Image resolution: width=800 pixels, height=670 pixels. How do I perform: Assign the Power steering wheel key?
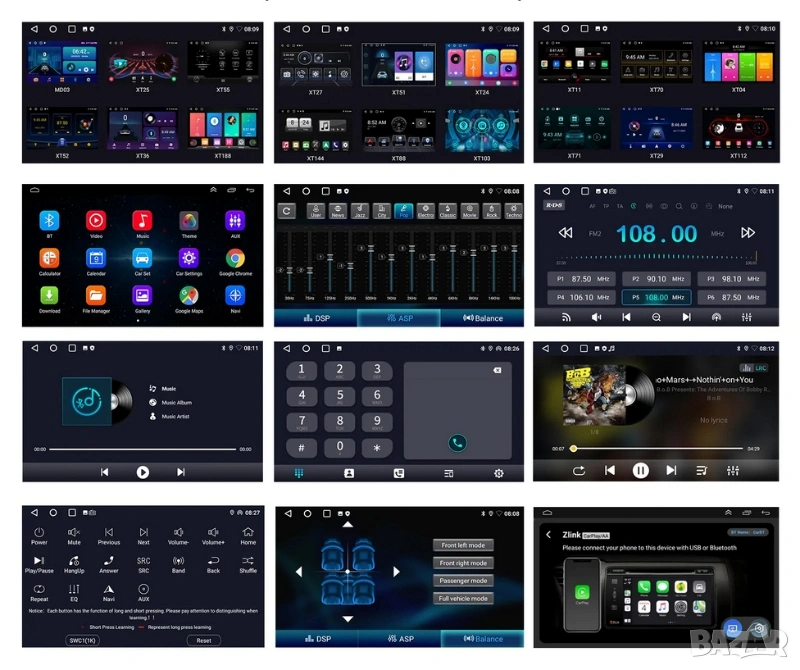click(39, 536)
